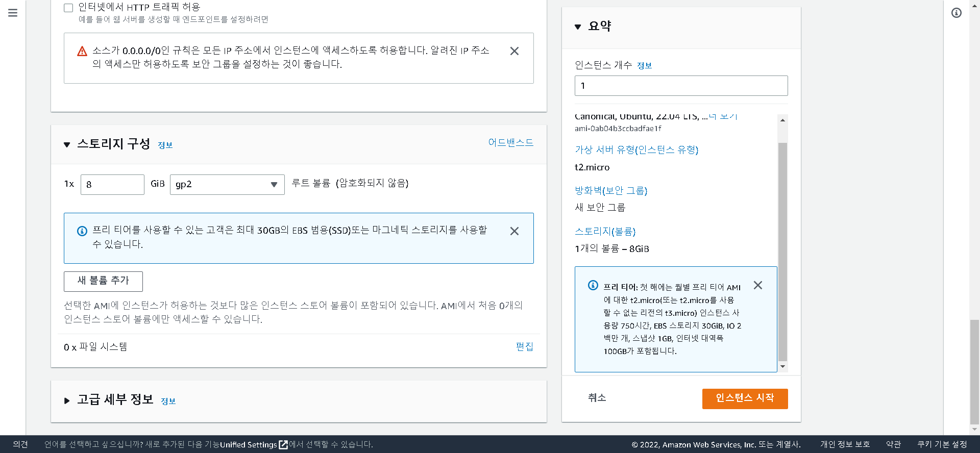Open the info panel icon at top right
This screenshot has width=980, height=453.
[x=957, y=13]
